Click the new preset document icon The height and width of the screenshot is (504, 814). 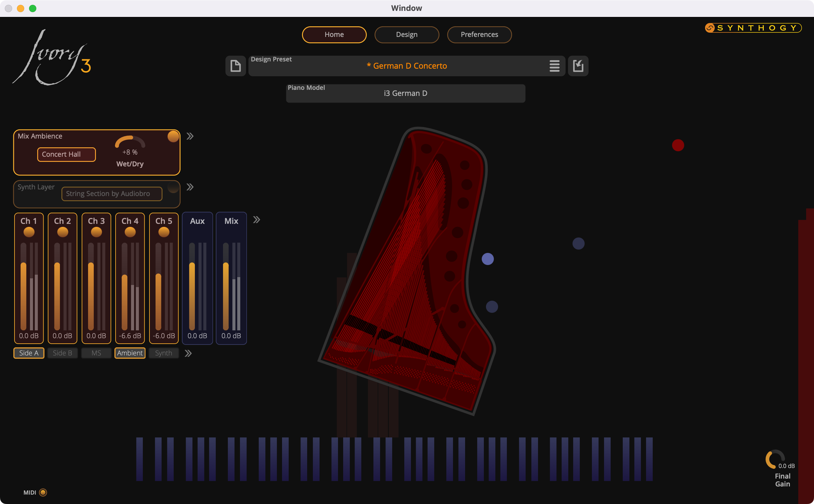pyautogui.click(x=235, y=66)
